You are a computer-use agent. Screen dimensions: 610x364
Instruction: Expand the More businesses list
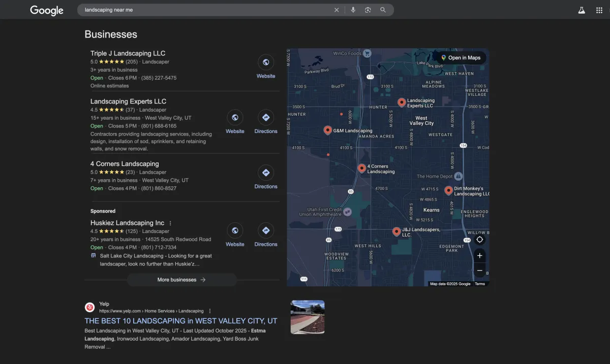tap(181, 280)
